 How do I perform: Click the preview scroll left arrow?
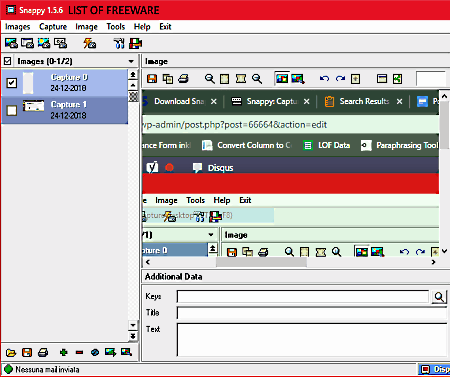pos(148,262)
